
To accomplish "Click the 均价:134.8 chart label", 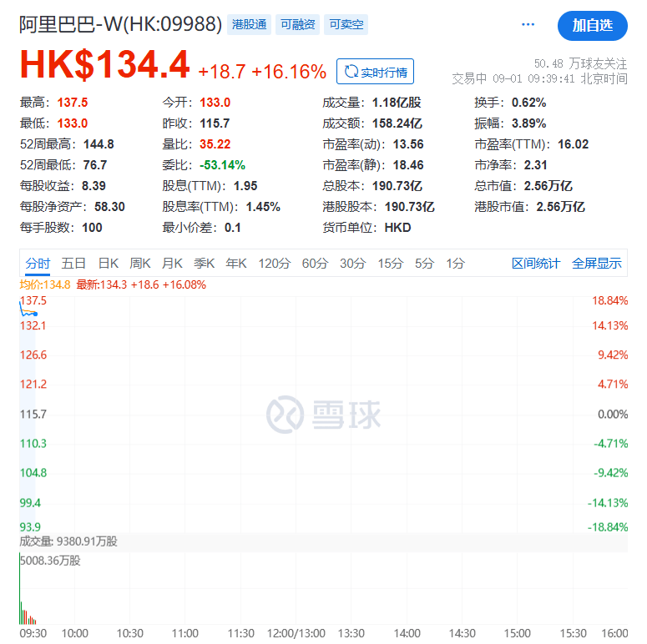I will 45,285.
